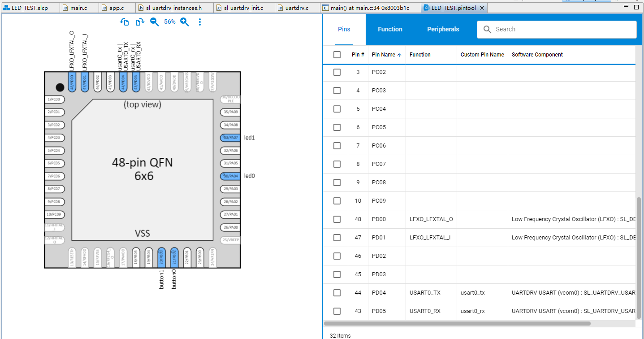
Task: Click the PC09 pin name cell
Action: click(x=387, y=201)
